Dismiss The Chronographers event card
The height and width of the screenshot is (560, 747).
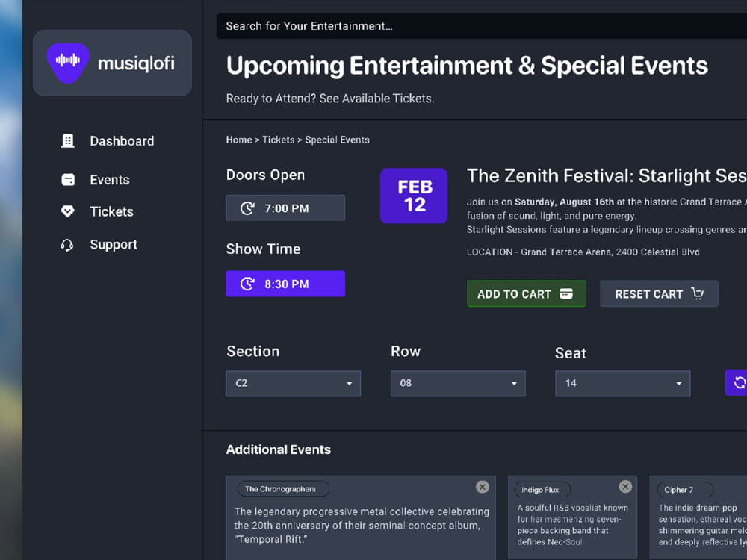[x=482, y=487]
